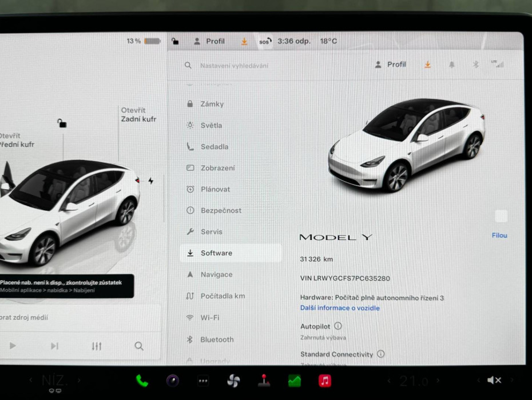
Task: Open the front trunk via Přední kufr
Action: pos(17,140)
